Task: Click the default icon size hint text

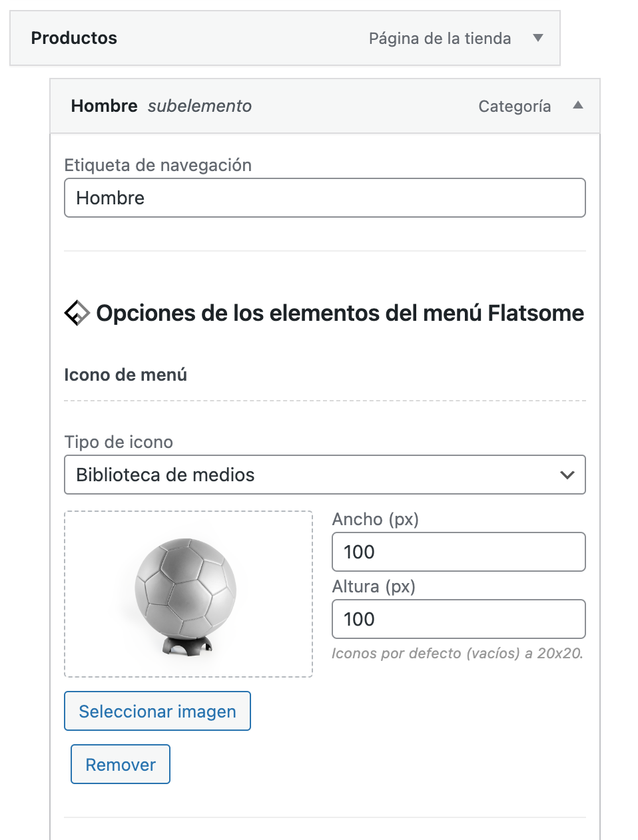Action: (457, 654)
